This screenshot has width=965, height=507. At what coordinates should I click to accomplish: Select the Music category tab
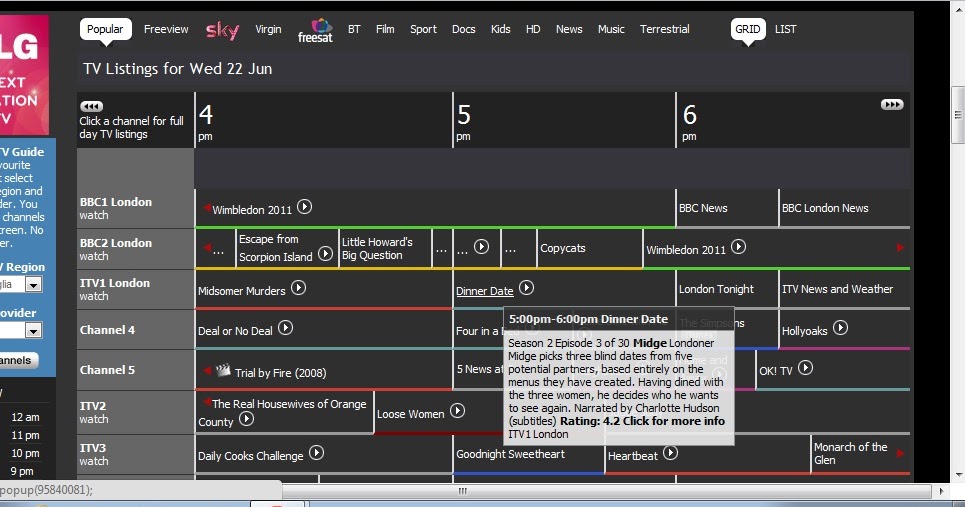611,29
